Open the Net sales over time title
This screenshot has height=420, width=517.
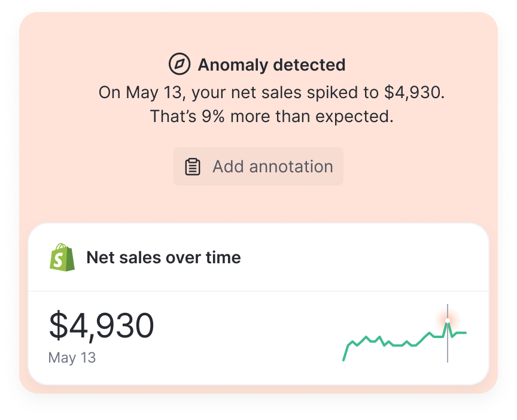point(163,258)
